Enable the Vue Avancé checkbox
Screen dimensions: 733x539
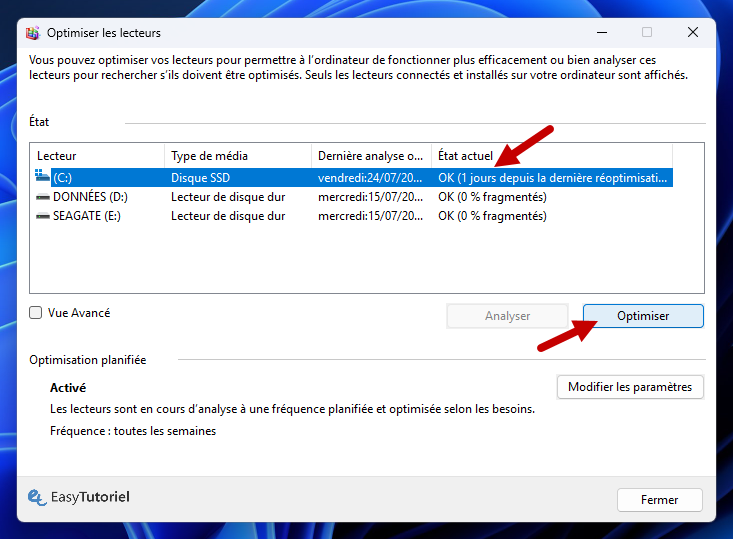click(36, 313)
